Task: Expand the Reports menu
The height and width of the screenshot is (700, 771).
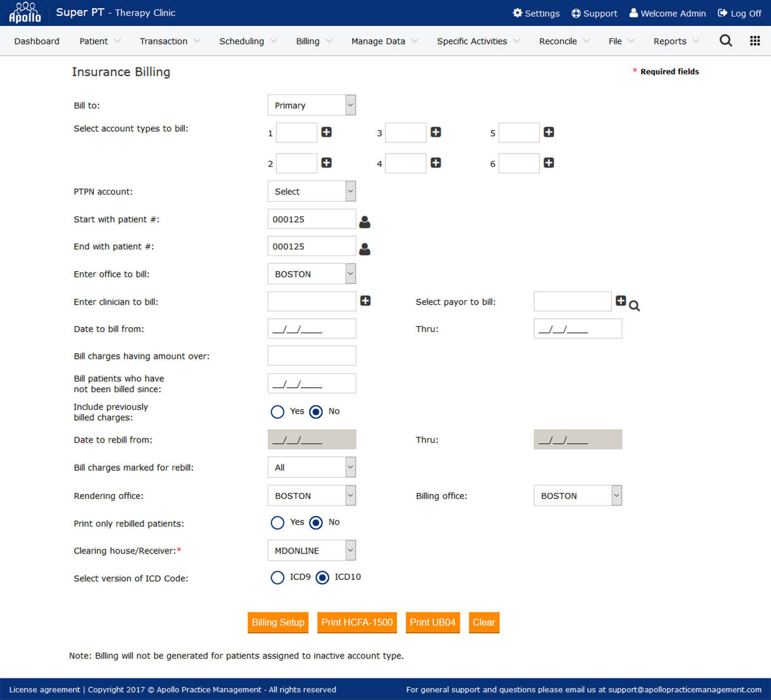Action: (676, 41)
